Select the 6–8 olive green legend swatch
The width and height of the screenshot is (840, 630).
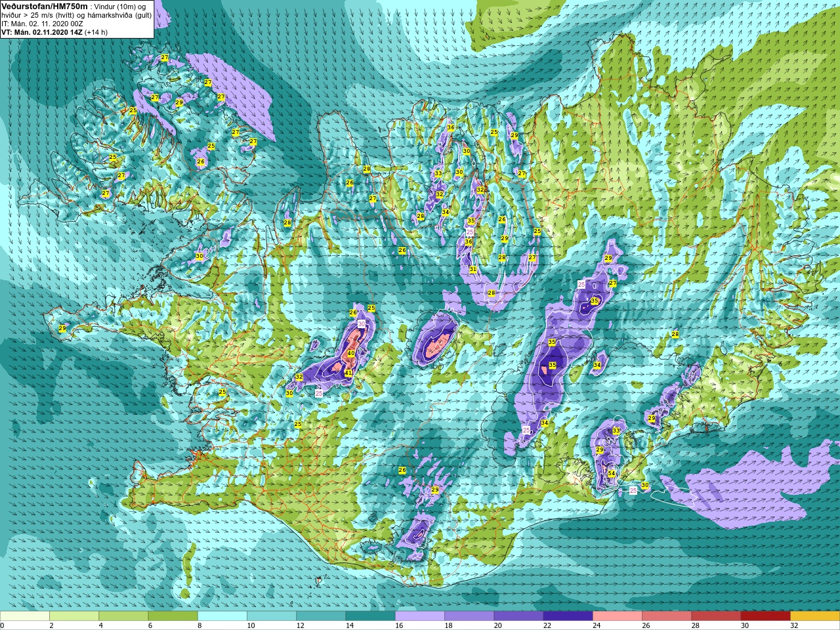173,616
